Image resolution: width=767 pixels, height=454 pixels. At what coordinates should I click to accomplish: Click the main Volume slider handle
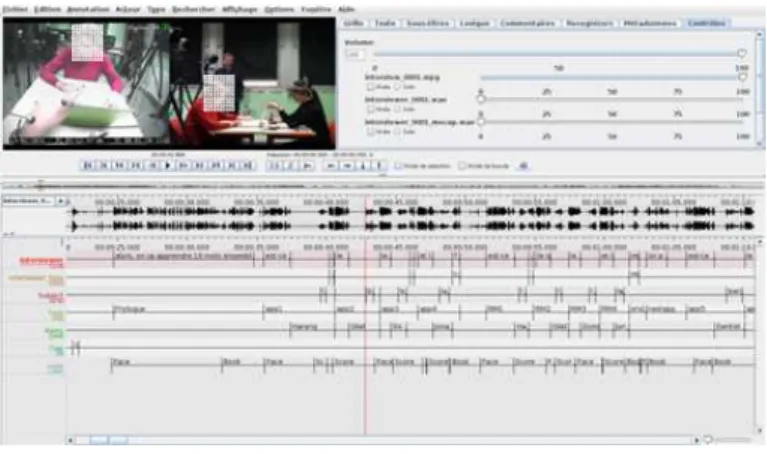(x=742, y=53)
